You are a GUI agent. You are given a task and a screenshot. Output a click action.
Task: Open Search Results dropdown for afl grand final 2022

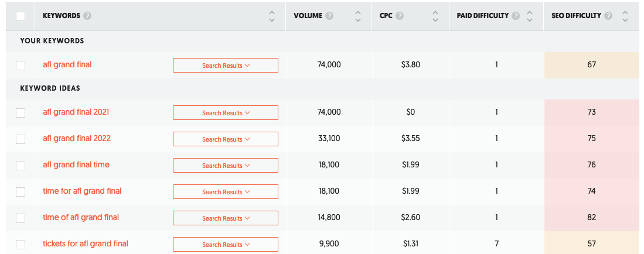[226, 139]
